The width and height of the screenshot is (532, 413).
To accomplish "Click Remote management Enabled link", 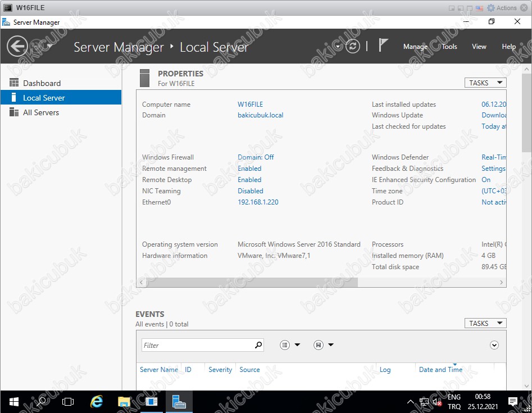I will (x=249, y=169).
